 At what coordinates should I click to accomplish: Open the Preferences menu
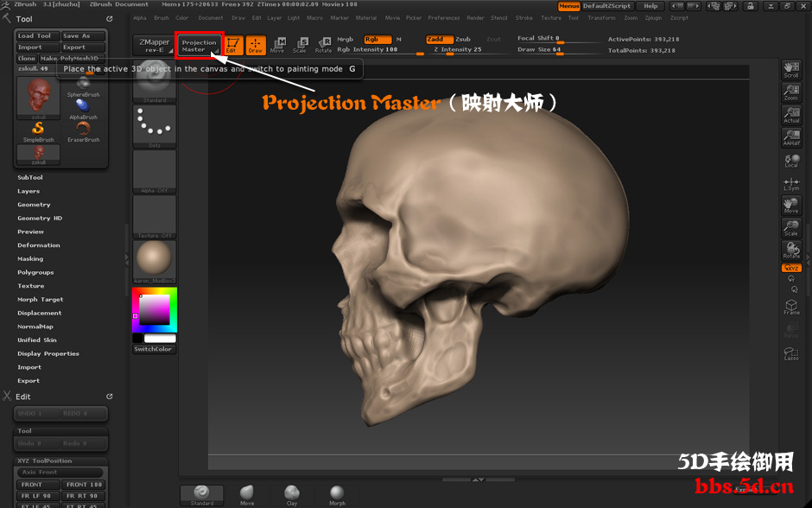[x=444, y=18]
